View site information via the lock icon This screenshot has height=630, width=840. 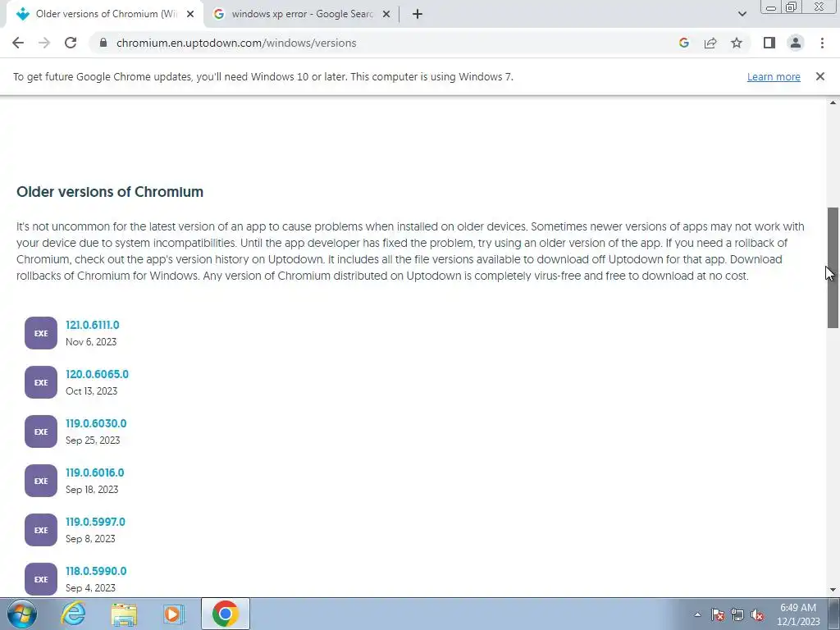pos(103,43)
